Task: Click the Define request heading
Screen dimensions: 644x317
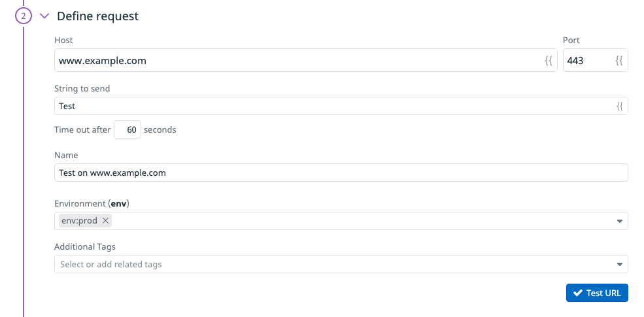Action: (x=98, y=16)
